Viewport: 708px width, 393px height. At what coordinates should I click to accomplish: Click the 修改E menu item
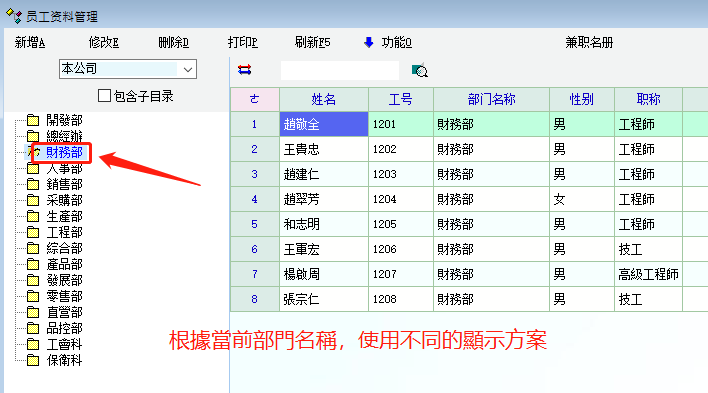tap(104, 42)
